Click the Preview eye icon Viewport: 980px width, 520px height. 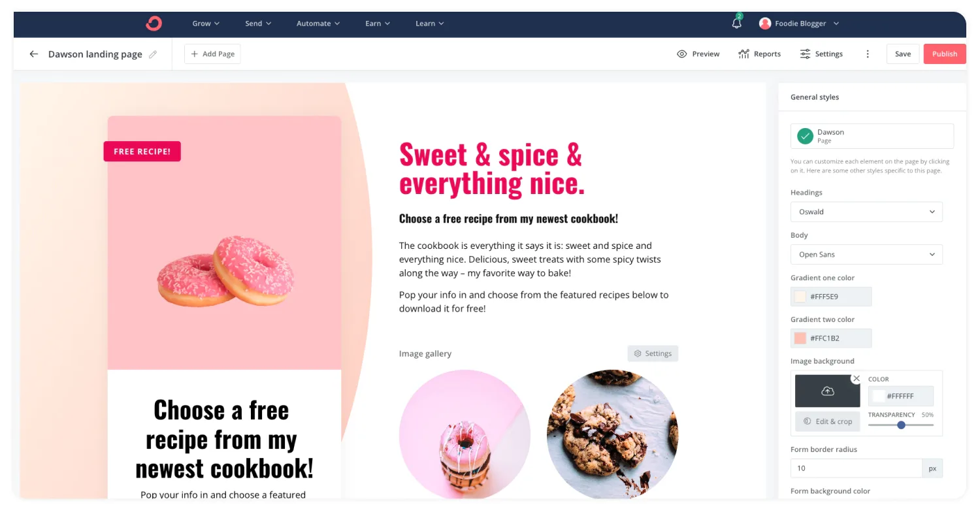(x=682, y=54)
